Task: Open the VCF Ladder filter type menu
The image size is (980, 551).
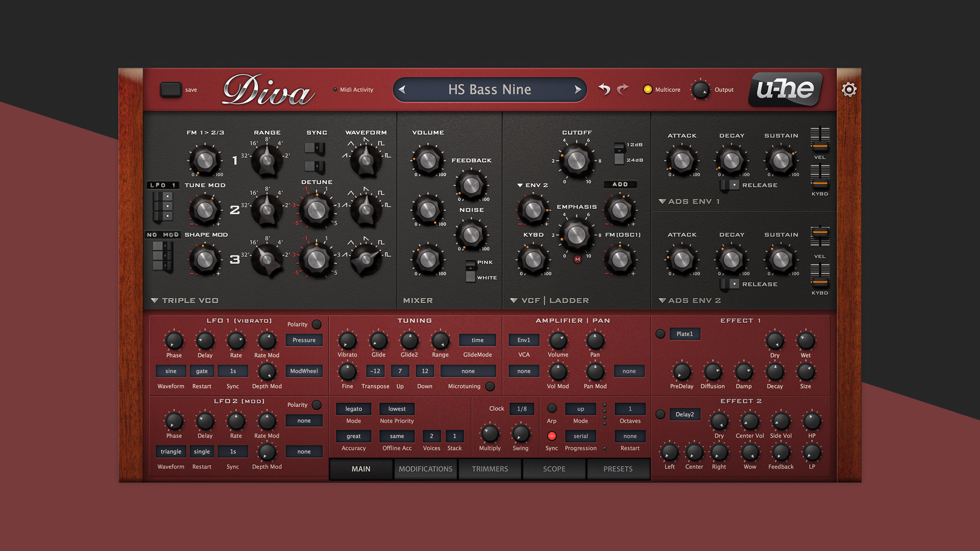Action: (513, 300)
